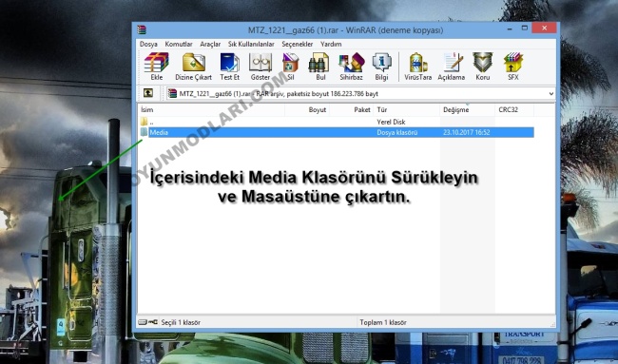Click the "23.10.2017 16:52" date cell

point(466,132)
